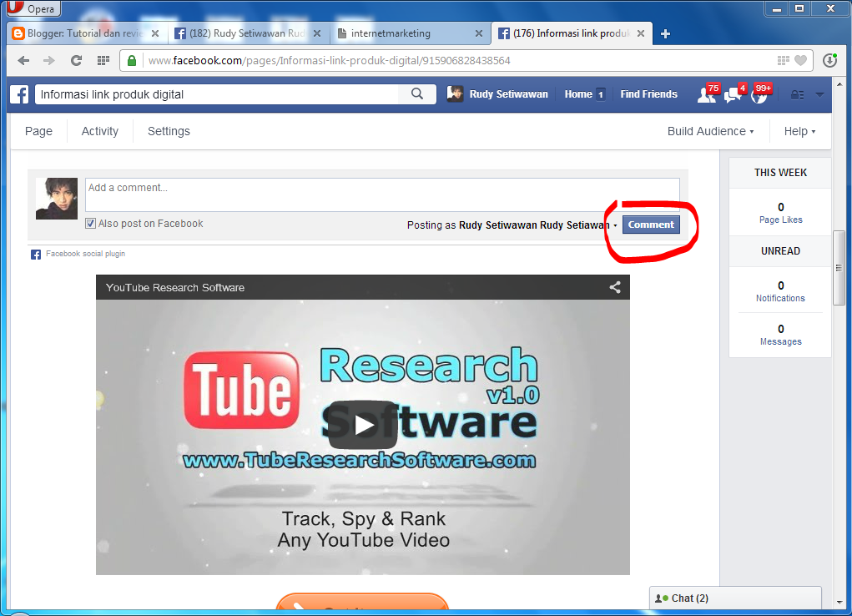Click the scrollbar down arrow
Viewport: 852px width, 616px height.
point(839,603)
